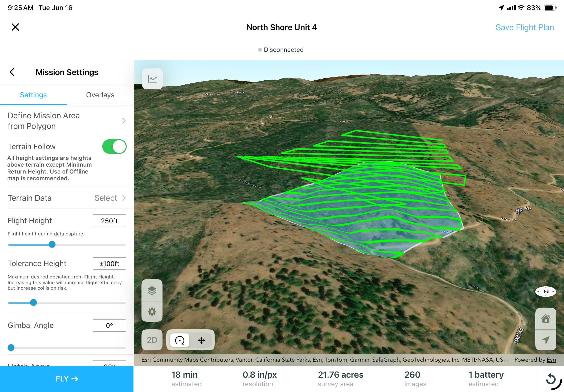Tap the FLY button

click(x=67, y=379)
